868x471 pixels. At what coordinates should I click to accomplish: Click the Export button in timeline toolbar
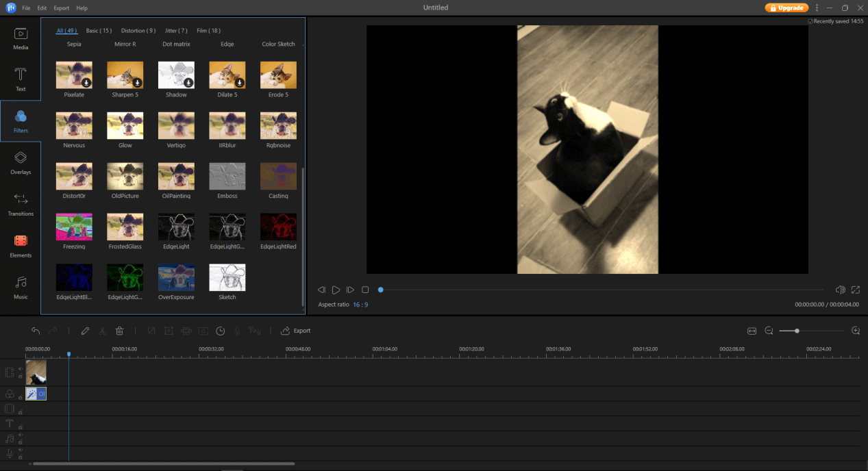(x=295, y=331)
